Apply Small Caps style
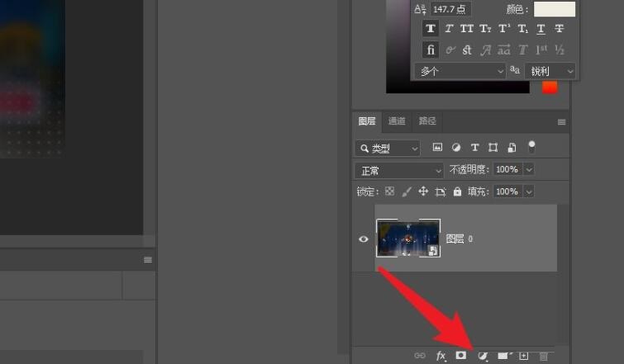Viewport: 624px width, 364px height. point(485,29)
